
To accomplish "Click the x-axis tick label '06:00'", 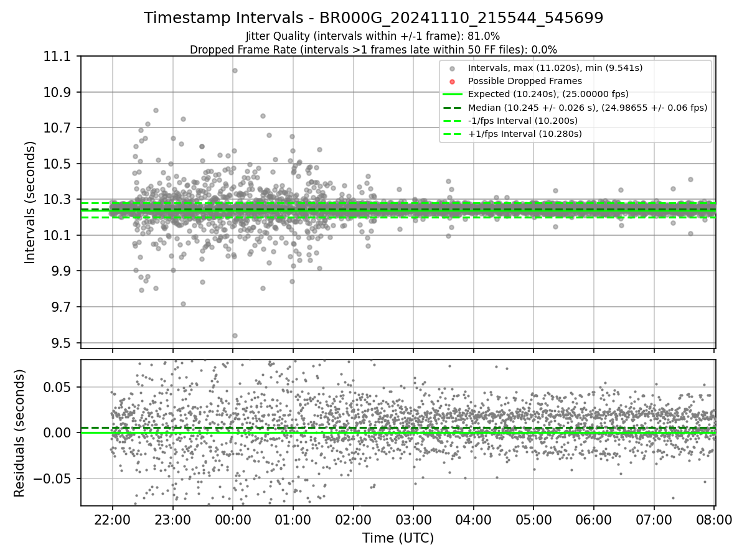I will (594, 520).
